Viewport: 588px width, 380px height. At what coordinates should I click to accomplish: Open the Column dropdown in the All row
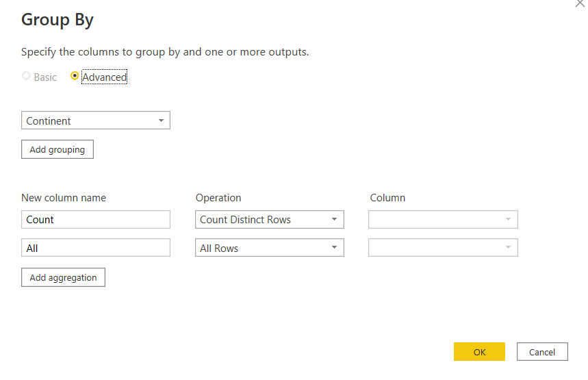[x=444, y=248]
